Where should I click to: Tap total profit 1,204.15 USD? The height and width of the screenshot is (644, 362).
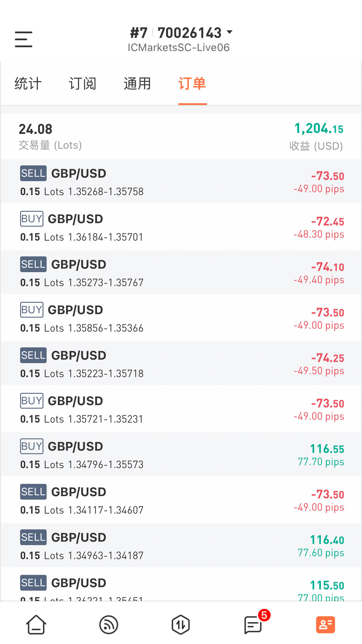319,129
